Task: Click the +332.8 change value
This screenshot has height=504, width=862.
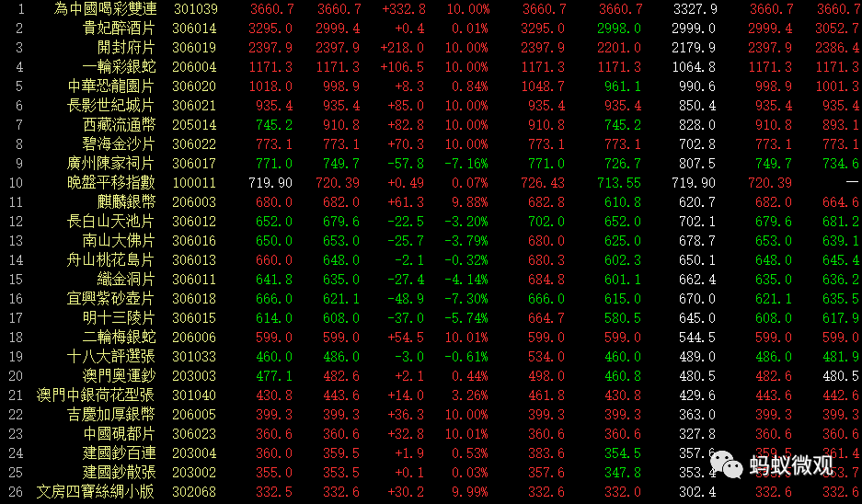Action: pyautogui.click(x=404, y=9)
